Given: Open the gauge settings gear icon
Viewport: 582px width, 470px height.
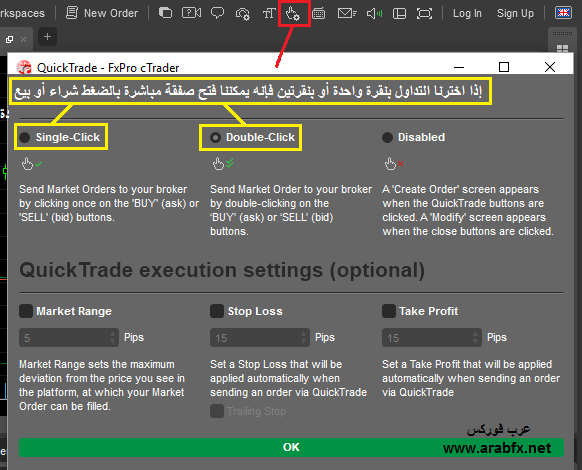Looking at the screenshot, I should (x=243, y=14).
